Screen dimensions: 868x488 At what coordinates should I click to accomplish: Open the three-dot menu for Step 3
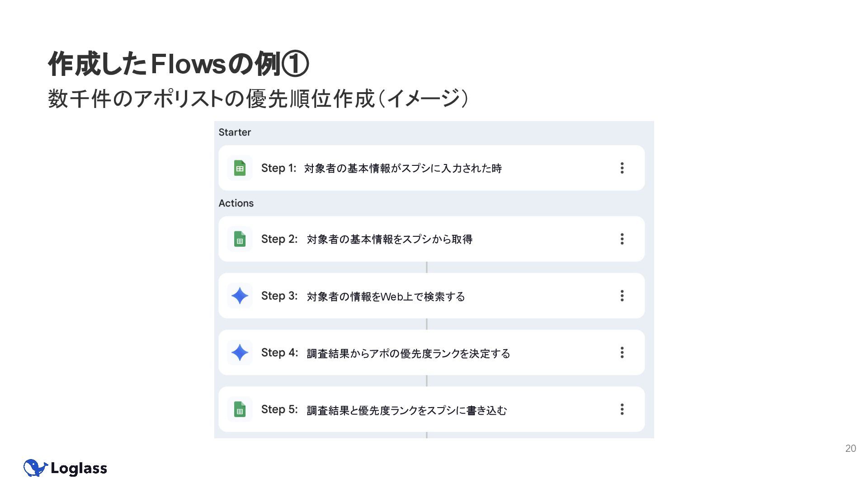(x=622, y=296)
